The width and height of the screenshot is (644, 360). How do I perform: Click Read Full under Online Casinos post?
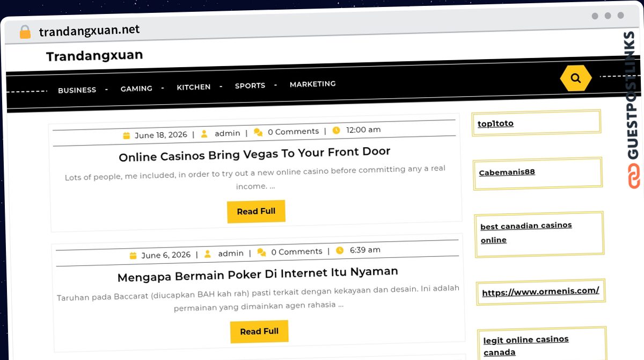(256, 212)
